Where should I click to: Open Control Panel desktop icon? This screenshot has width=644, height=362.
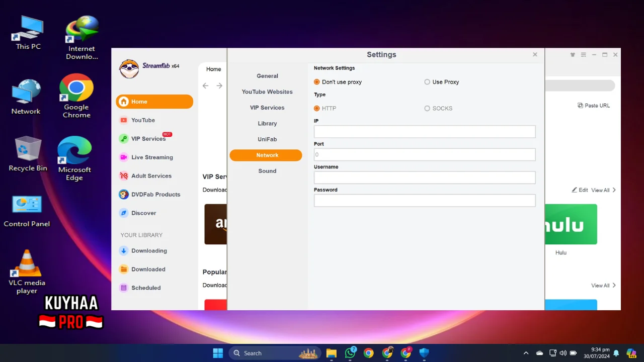pos(27,210)
